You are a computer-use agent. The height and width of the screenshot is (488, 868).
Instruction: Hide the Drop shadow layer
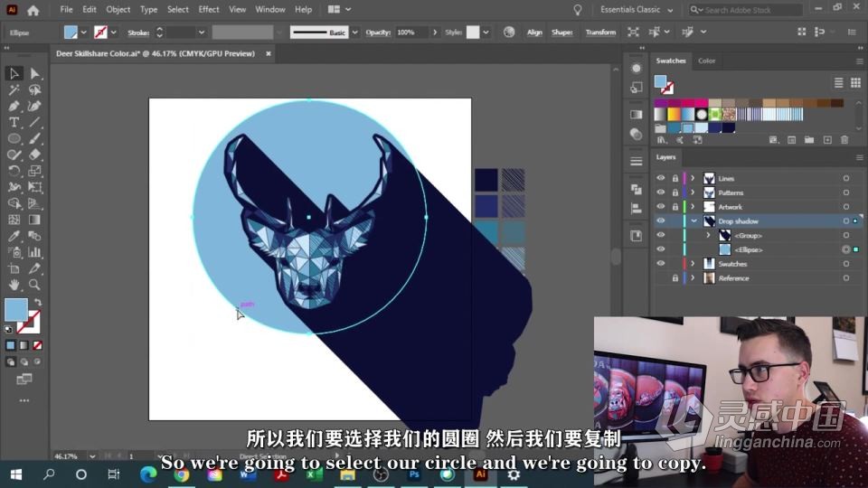click(660, 221)
